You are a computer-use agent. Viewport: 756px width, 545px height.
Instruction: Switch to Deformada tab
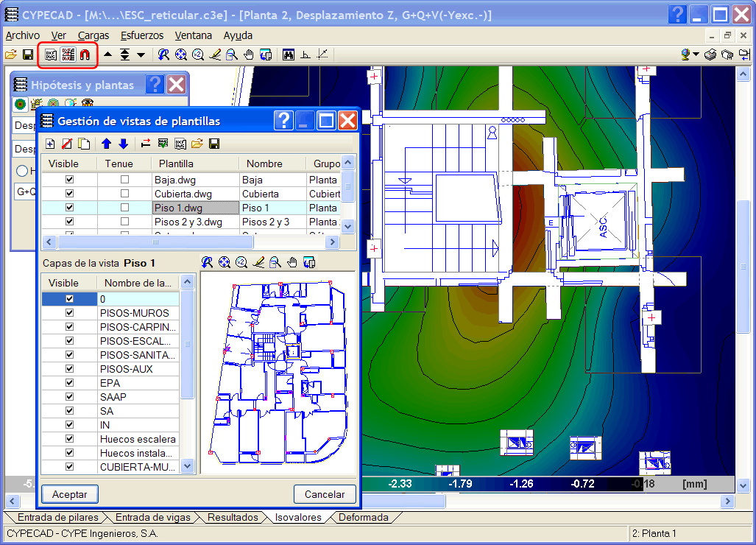(x=363, y=518)
